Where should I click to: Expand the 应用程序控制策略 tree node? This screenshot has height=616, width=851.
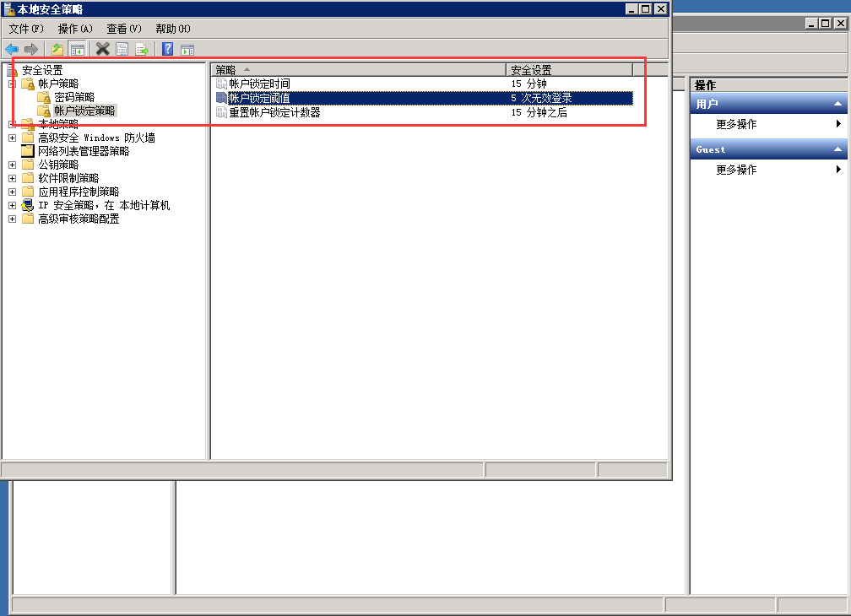(12, 192)
